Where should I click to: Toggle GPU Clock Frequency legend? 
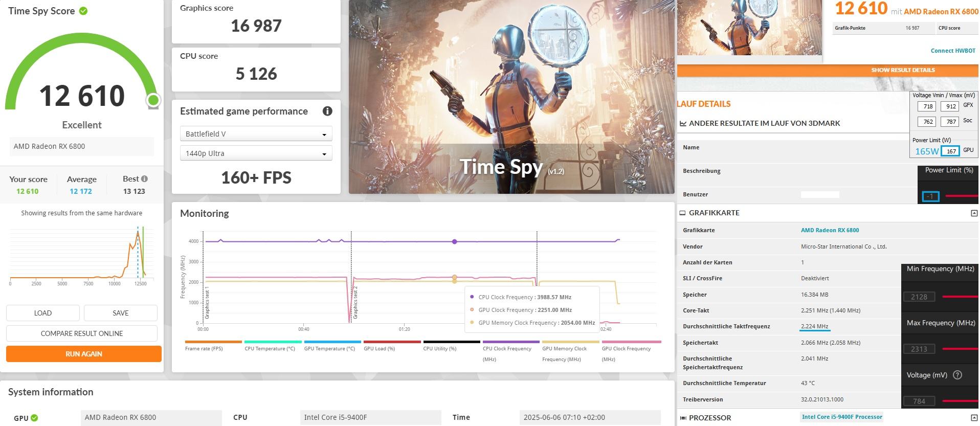[x=631, y=352]
